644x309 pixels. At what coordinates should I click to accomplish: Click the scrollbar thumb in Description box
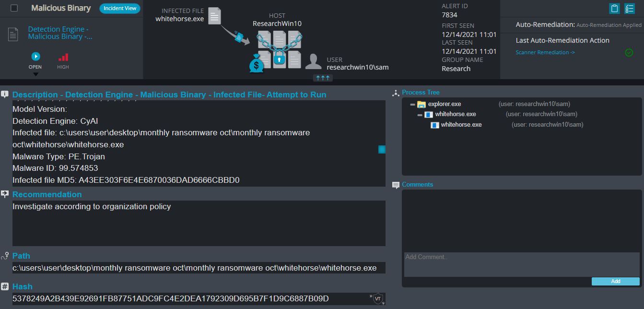tap(382, 150)
